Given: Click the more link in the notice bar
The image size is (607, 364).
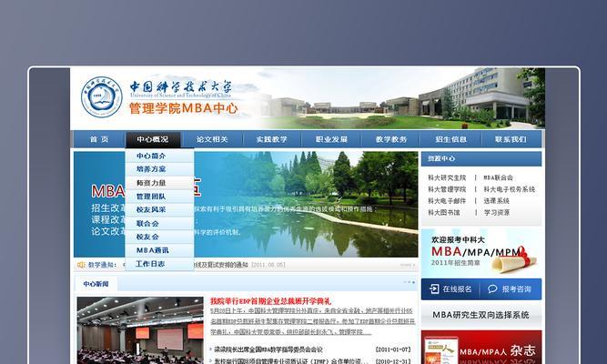Looking at the screenshot, I should pyautogui.click(x=407, y=265).
